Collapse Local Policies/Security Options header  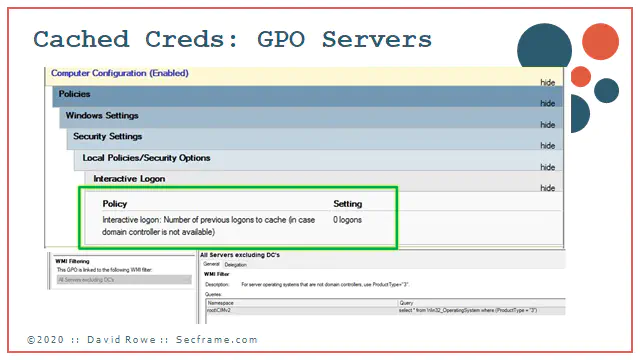coord(319,160)
